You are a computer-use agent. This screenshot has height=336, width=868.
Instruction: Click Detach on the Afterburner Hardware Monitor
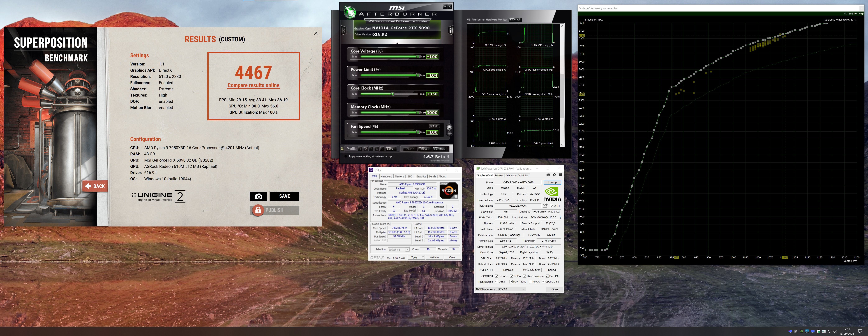[515, 20]
